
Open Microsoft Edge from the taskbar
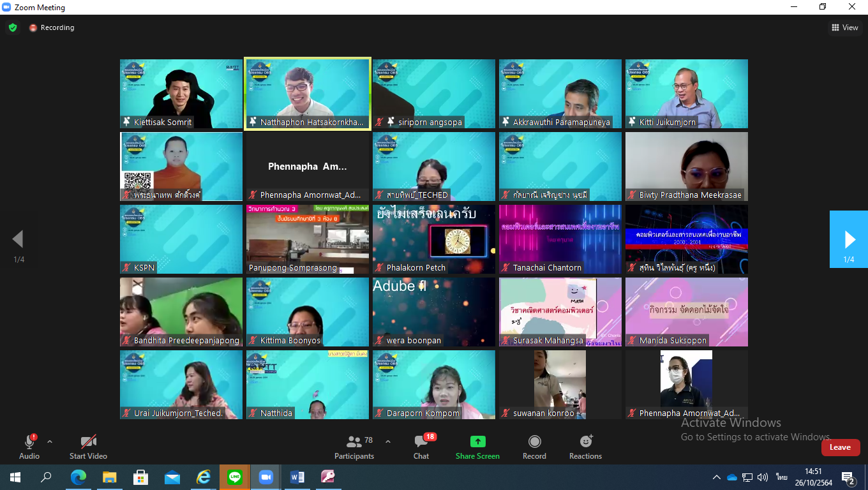[x=78, y=477]
